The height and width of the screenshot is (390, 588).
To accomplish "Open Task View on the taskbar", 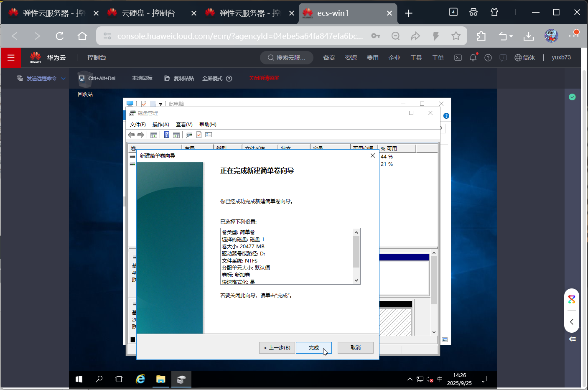I will coord(119,379).
